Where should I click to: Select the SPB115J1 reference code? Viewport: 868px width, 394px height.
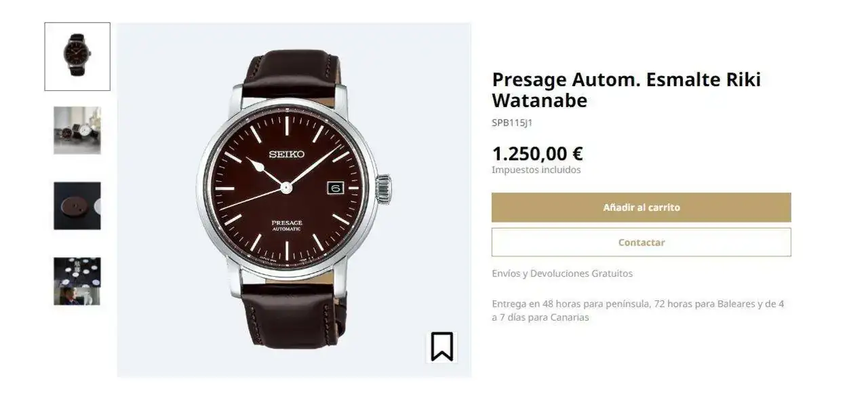[x=512, y=123]
